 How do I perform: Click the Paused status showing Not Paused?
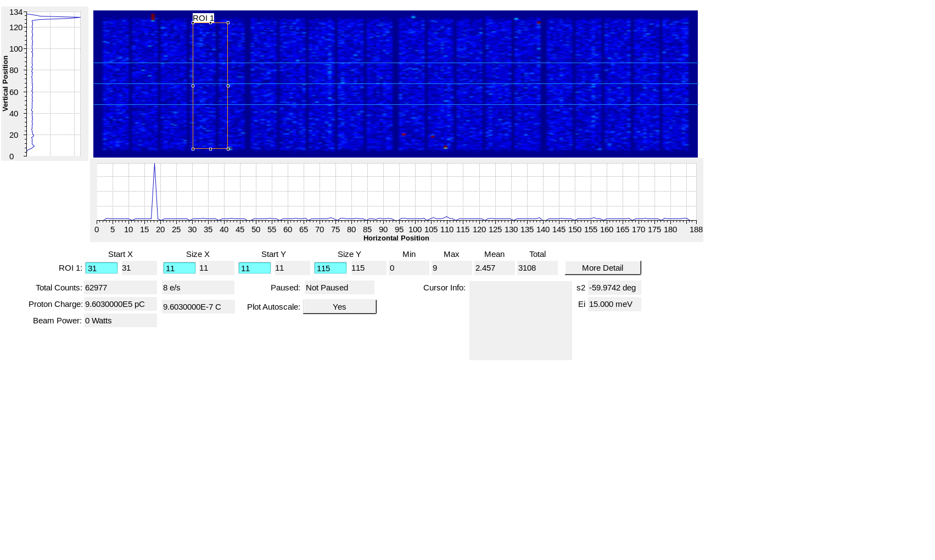pos(339,287)
